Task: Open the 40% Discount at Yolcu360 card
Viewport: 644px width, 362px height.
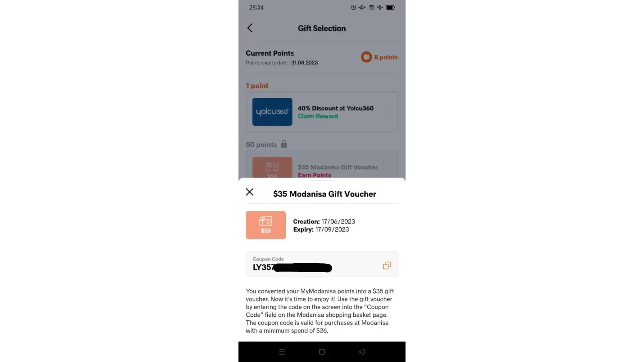Action: pyautogui.click(x=322, y=112)
